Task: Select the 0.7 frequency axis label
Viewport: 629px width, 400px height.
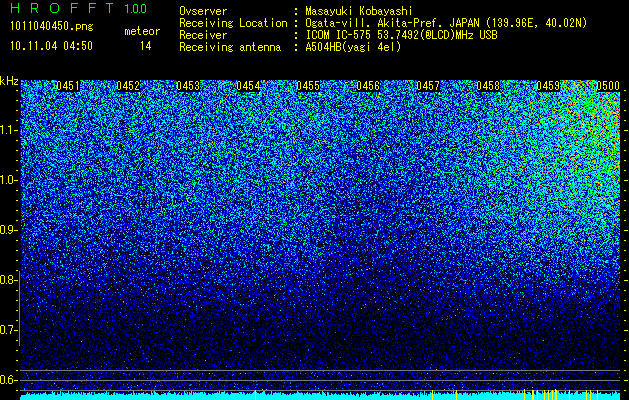Action: coord(7,330)
